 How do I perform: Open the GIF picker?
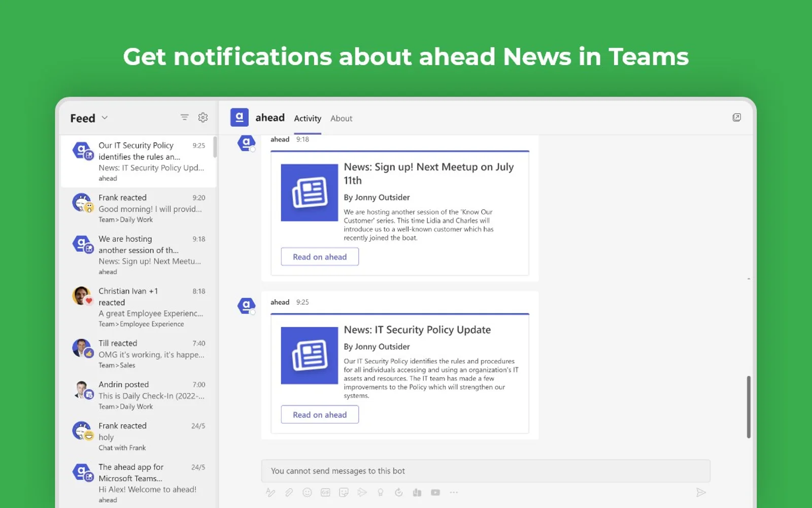pyautogui.click(x=325, y=492)
